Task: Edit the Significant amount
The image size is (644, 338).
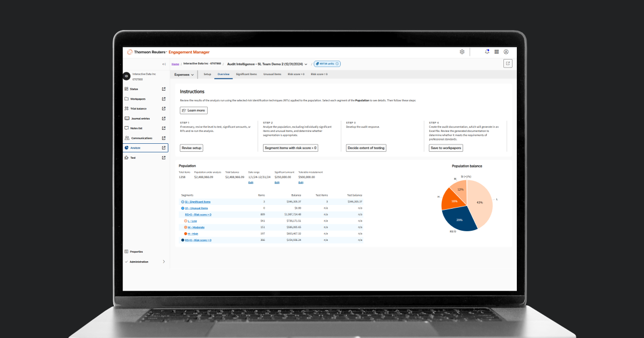Action: (277, 182)
